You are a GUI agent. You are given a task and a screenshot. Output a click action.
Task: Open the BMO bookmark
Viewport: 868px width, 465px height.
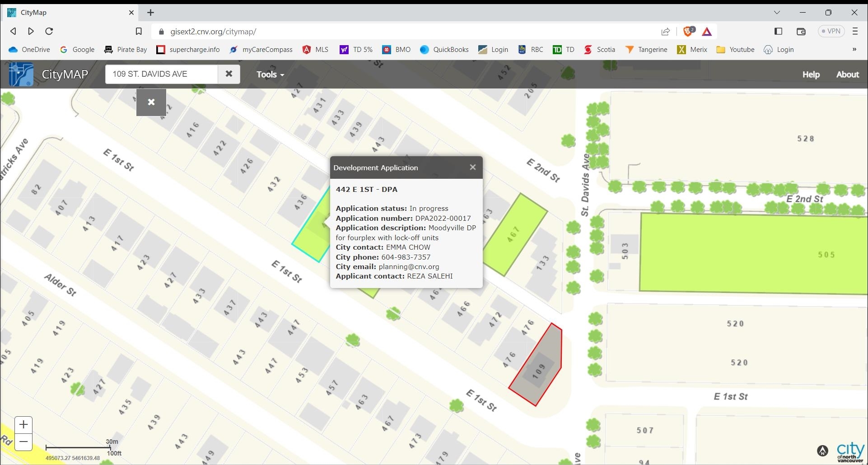click(397, 50)
